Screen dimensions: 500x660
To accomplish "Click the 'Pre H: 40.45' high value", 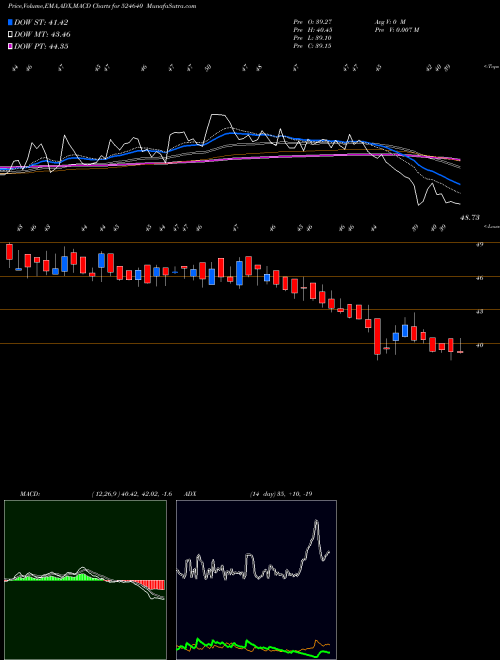I will click(x=312, y=29).
